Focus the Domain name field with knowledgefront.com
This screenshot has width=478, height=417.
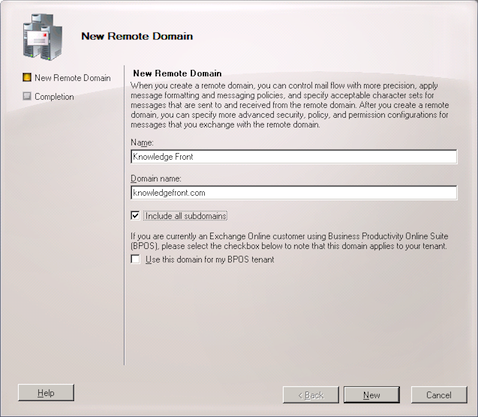click(x=294, y=193)
